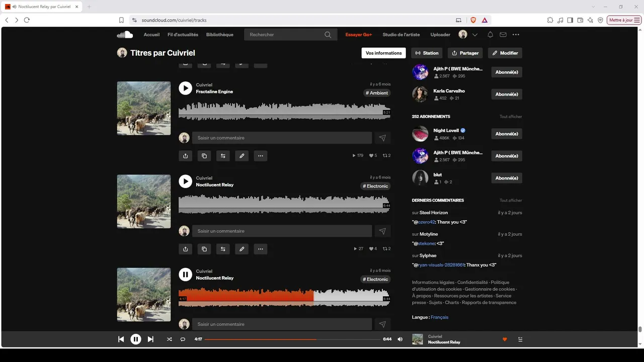Unlike current track with orange heart
Image resolution: width=644 pixels, height=362 pixels.
click(x=505, y=339)
